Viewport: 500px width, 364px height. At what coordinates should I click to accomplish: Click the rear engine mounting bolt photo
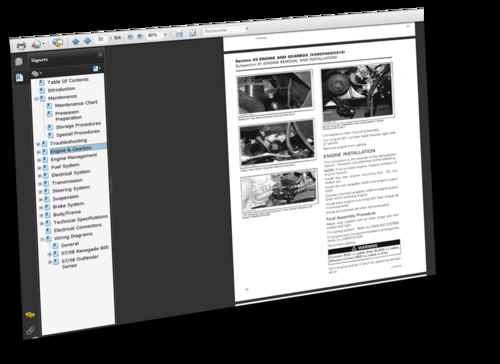point(275,94)
